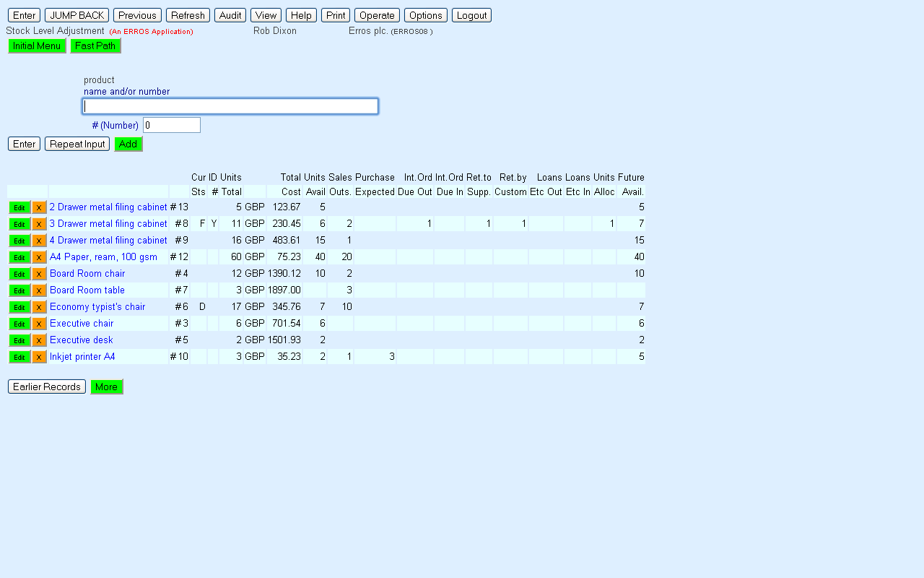Go to Earlier Records
This screenshot has height=578, width=924.
coord(47,387)
